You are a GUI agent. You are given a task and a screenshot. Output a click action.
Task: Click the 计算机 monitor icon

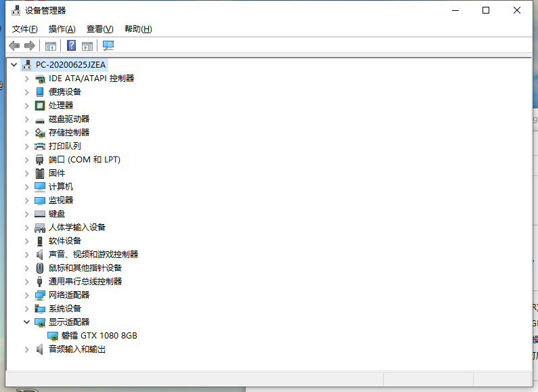40,187
